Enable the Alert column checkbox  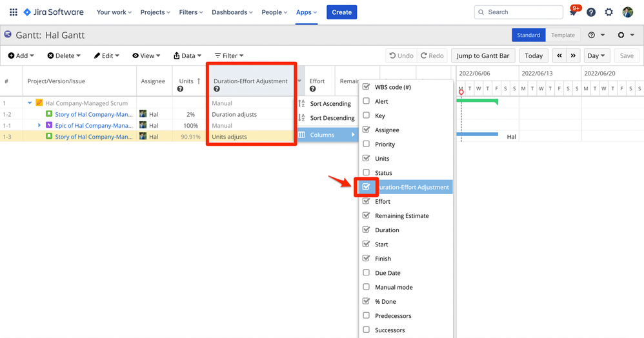click(367, 101)
